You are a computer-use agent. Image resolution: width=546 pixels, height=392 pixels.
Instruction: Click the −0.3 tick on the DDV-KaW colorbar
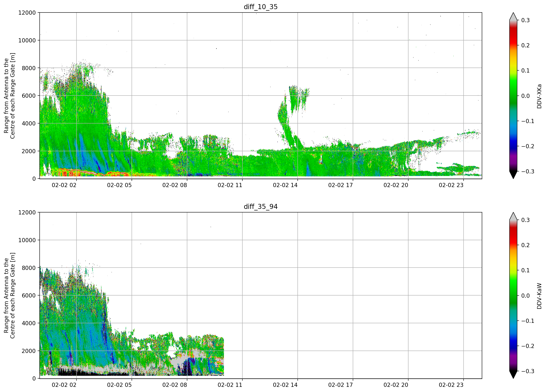(x=528, y=371)
